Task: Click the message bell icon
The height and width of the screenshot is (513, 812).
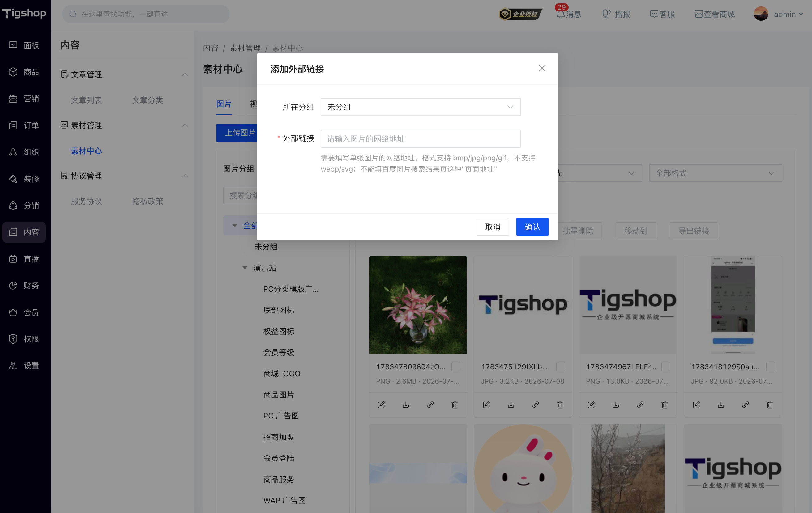Action: coord(560,14)
